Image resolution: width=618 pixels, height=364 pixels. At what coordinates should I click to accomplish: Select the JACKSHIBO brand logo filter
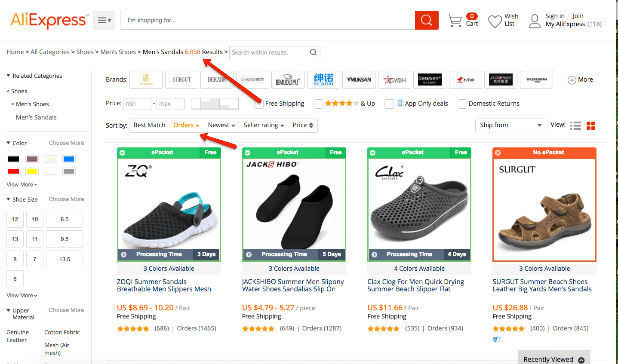pyautogui.click(x=501, y=80)
